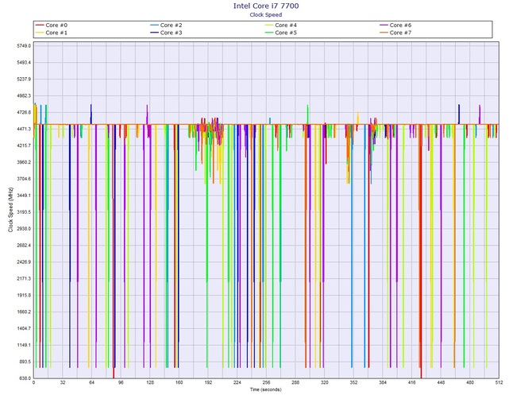The width and height of the screenshot is (532, 399).
Task: Click the red Core #0 legend line swatch
Action: 40,25
